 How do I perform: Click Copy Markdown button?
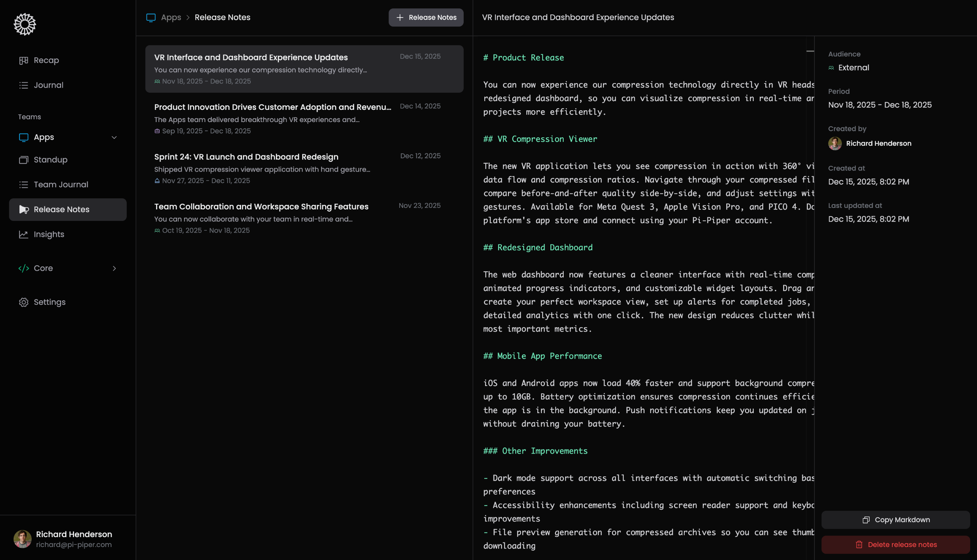(x=895, y=520)
